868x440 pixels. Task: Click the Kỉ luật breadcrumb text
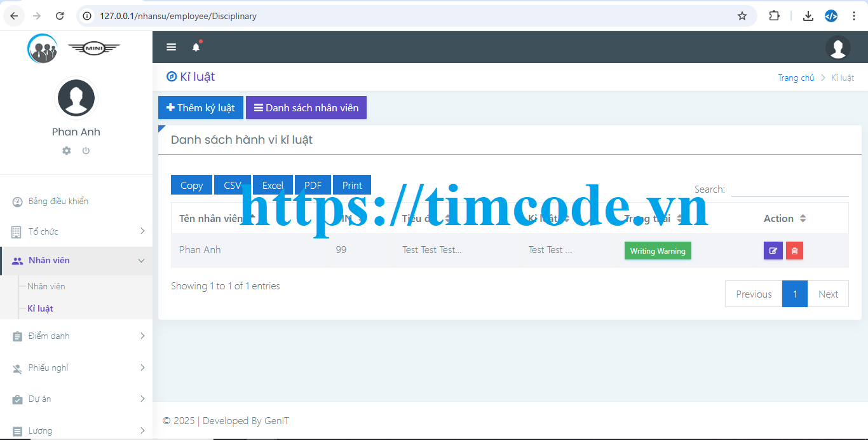coord(843,78)
